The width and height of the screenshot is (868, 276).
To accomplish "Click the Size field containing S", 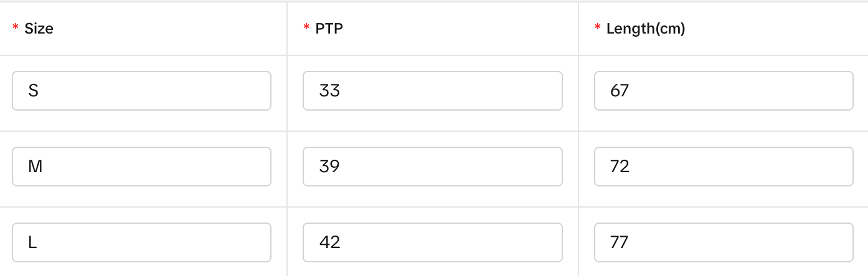I will [x=141, y=91].
